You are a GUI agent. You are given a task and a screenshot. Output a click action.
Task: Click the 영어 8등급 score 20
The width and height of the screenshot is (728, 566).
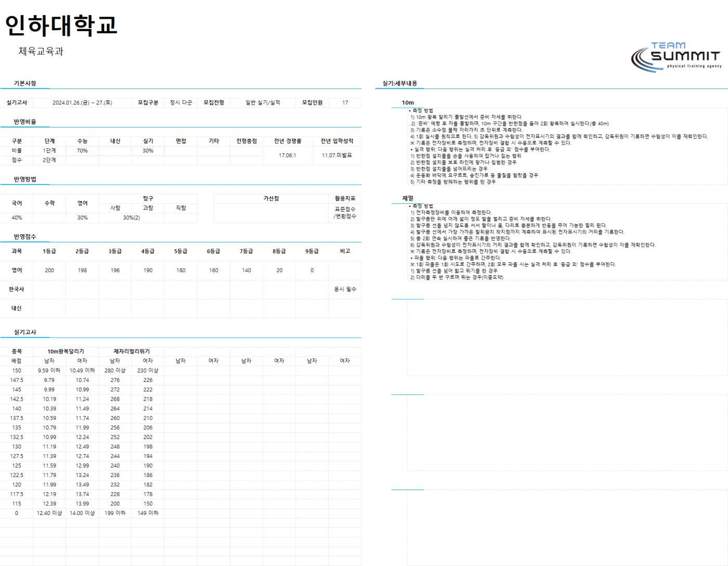pyautogui.click(x=279, y=270)
